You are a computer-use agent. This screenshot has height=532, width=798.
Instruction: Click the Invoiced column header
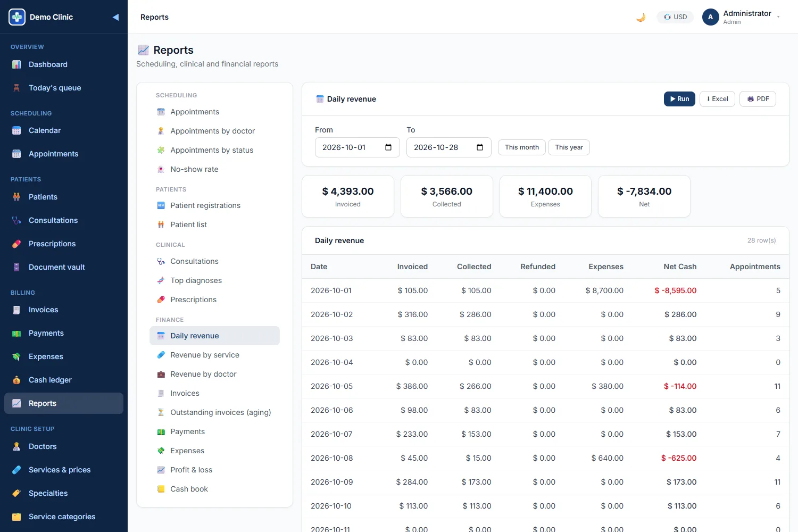[412, 267]
